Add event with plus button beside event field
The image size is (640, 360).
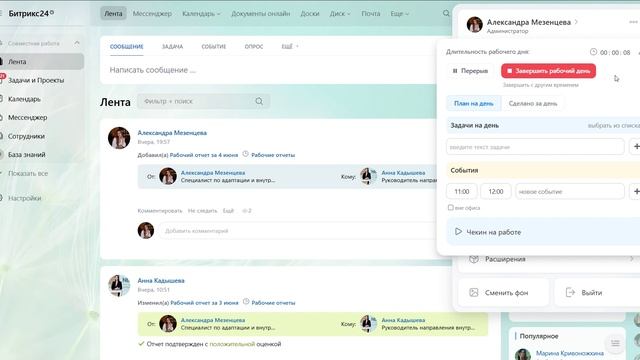pyautogui.click(x=636, y=191)
